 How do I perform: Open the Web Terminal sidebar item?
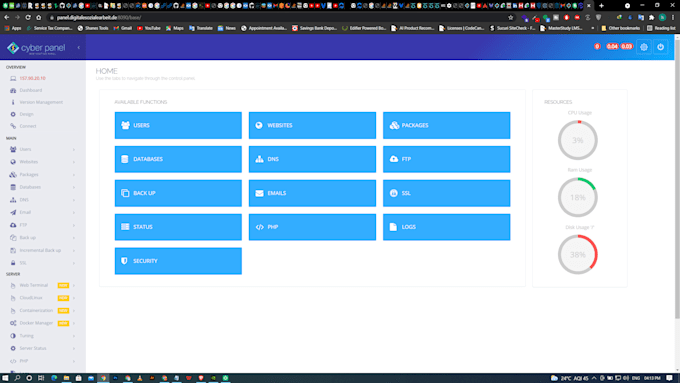[42, 285]
